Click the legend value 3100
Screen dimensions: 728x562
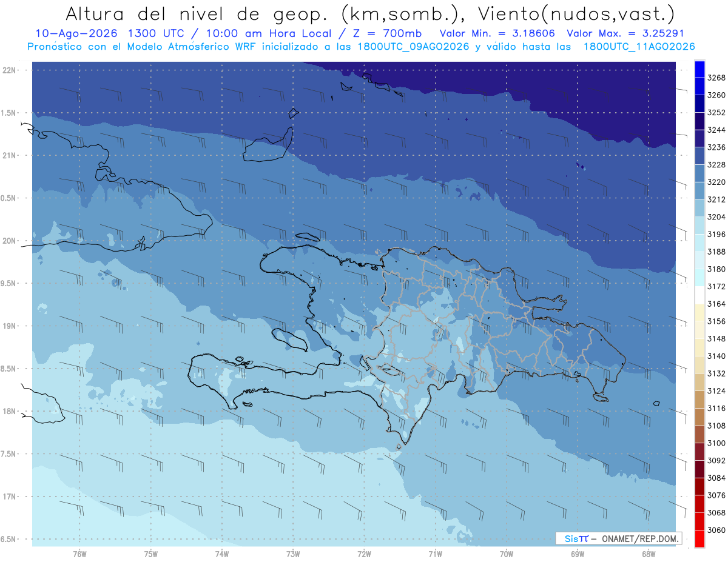pyautogui.click(x=716, y=443)
